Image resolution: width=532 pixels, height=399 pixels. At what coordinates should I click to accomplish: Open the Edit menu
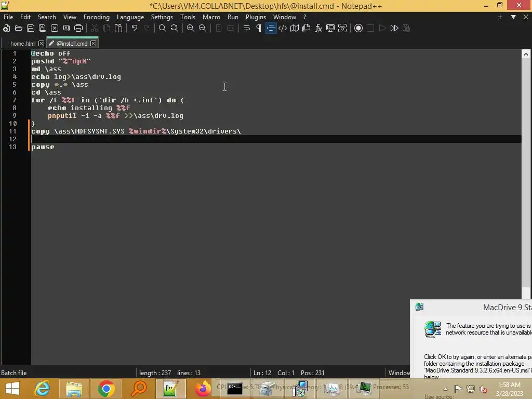tap(25, 17)
